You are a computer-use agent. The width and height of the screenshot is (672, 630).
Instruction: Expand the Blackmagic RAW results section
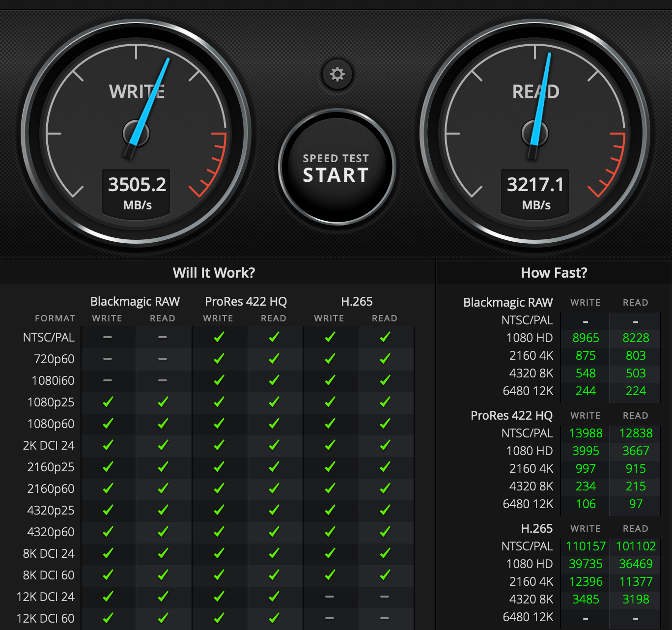click(508, 302)
